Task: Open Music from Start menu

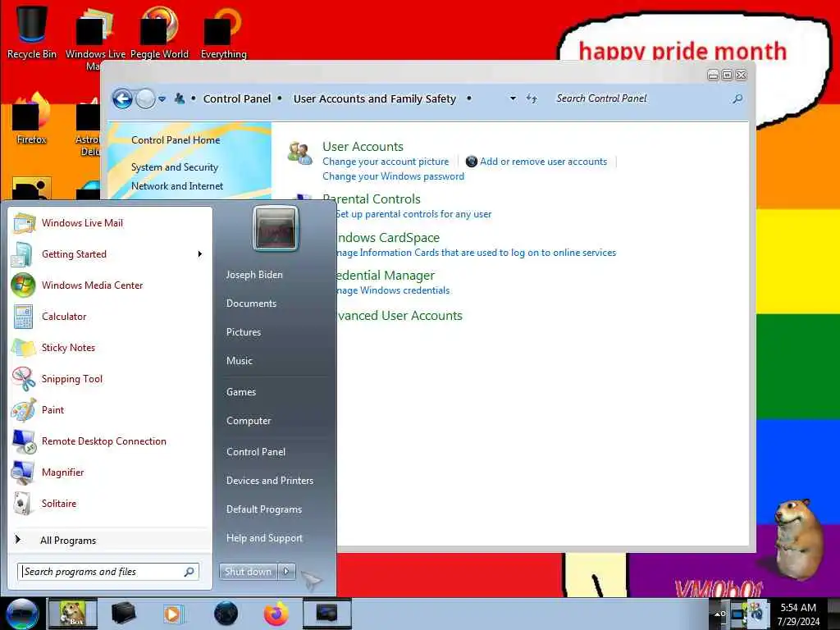Action: coord(240,361)
